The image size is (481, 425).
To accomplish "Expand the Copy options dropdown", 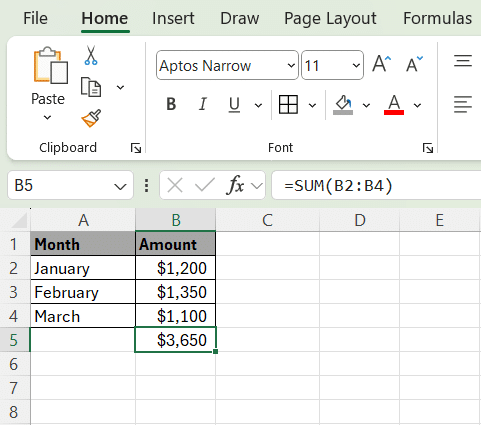I will 120,87.
